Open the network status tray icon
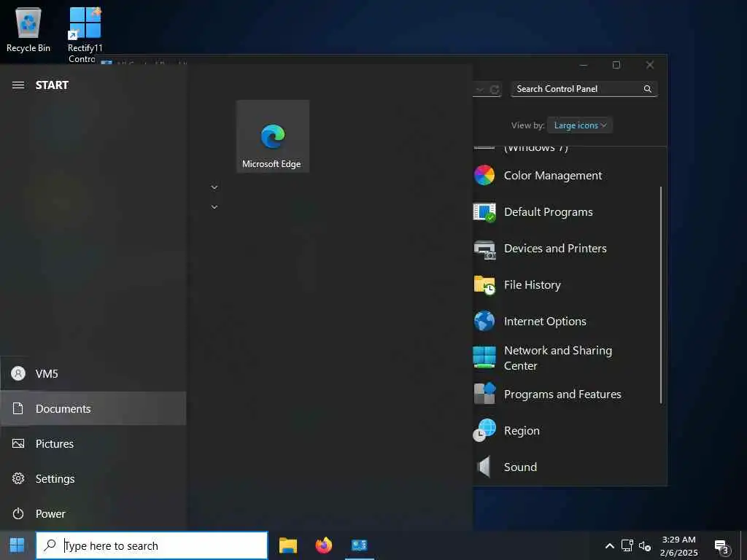747x560 pixels. point(627,545)
